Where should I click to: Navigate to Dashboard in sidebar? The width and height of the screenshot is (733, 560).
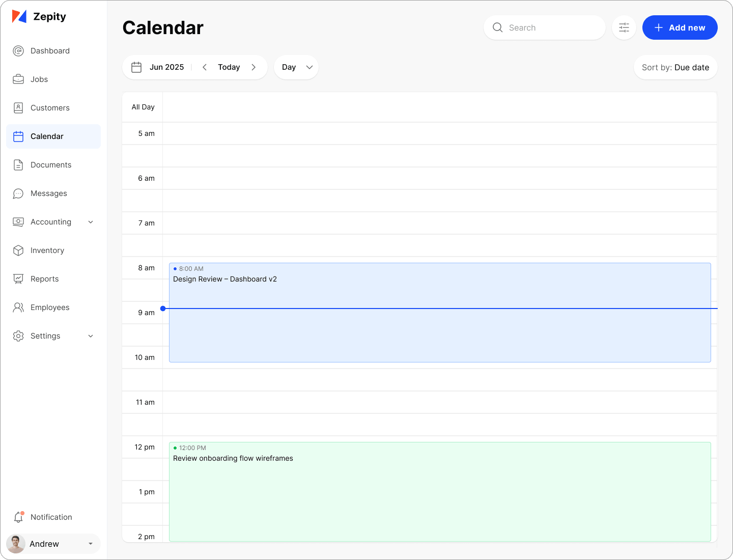point(50,51)
